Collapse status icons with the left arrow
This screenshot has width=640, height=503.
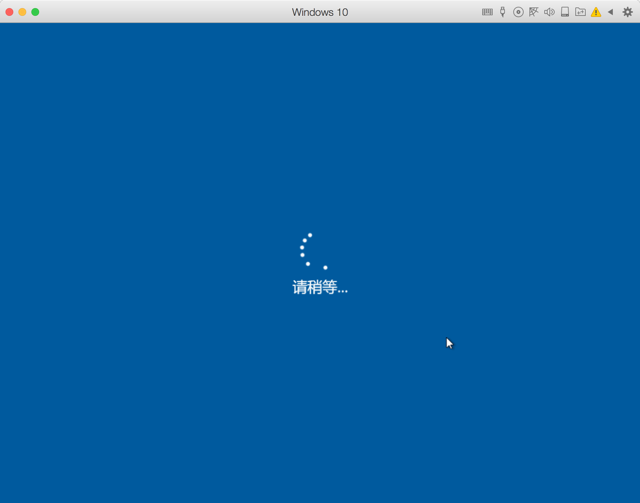click(611, 12)
